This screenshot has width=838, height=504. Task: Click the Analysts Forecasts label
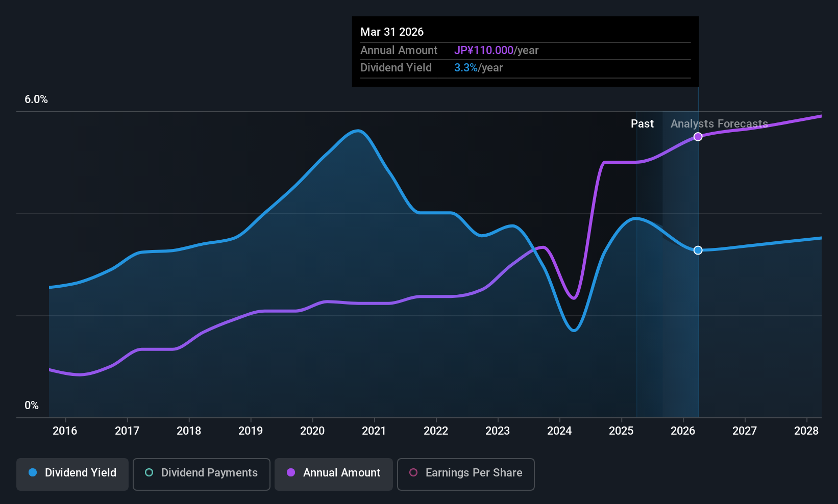[719, 124]
